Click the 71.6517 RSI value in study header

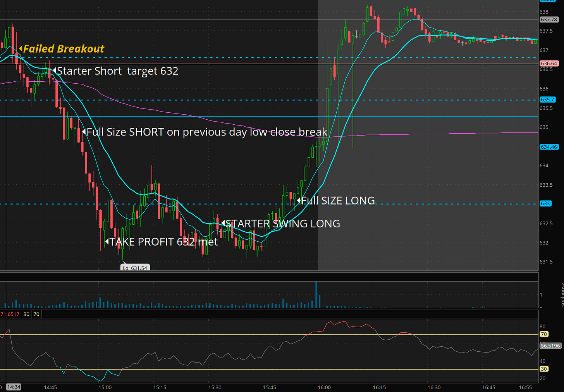click(10, 314)
